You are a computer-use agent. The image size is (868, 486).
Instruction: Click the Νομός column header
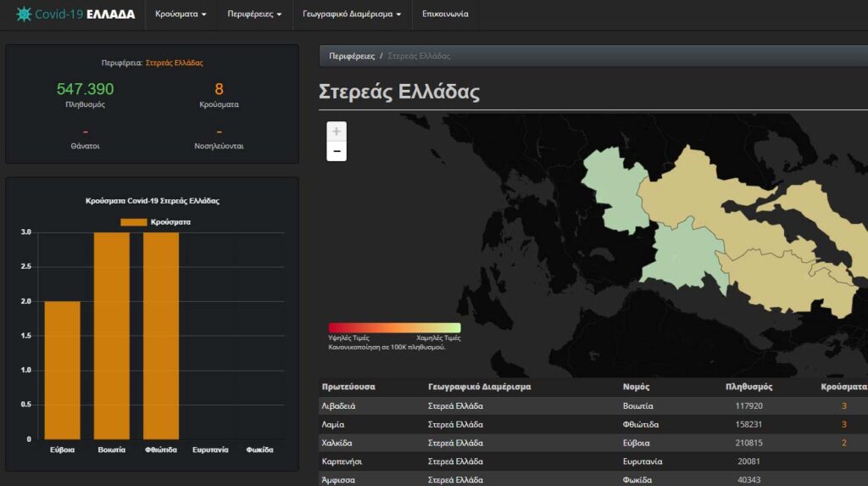637,387
